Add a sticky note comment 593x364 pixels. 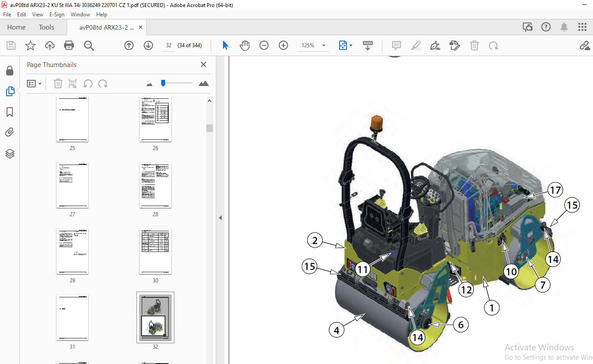397,45
